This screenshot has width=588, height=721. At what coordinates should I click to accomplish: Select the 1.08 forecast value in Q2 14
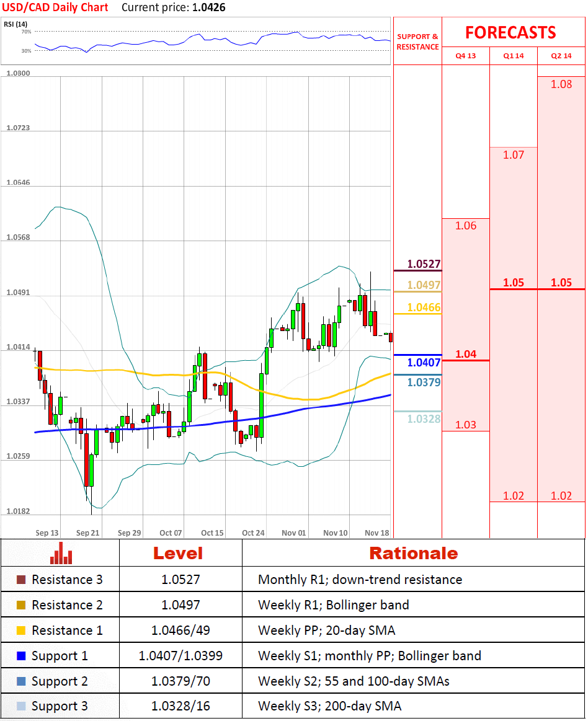point(561,84)
